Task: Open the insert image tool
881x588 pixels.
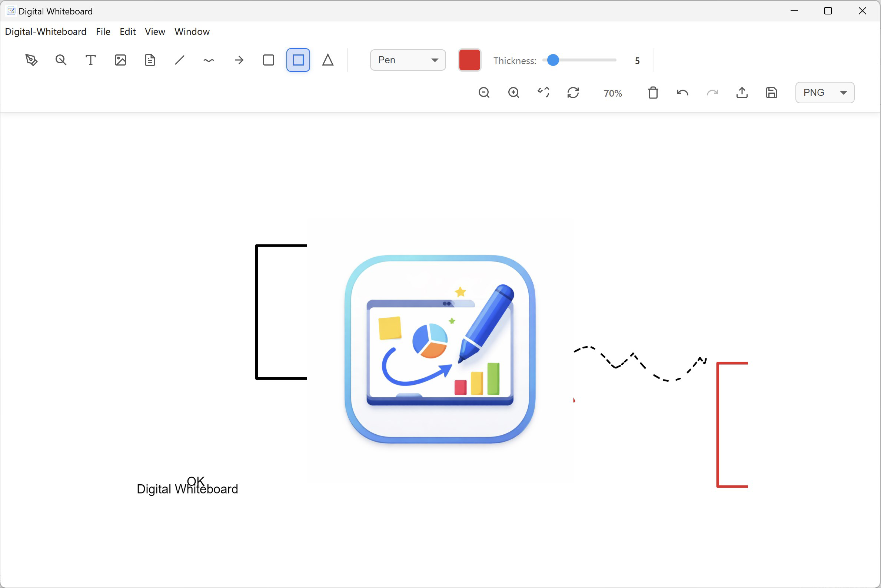Action: 120,60
